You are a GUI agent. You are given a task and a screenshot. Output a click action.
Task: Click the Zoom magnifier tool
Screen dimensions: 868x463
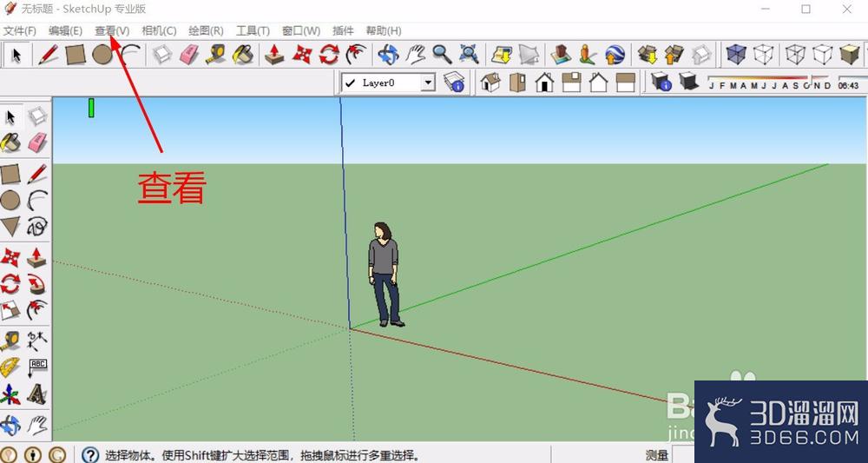442,54
